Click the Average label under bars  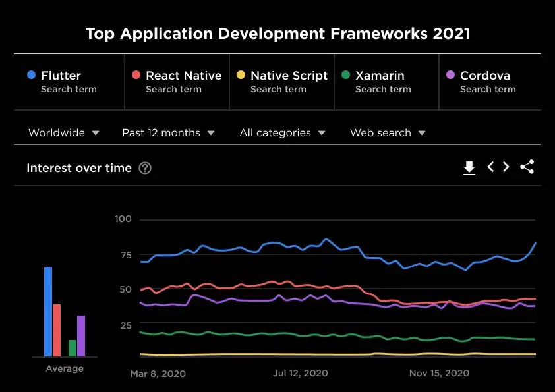pyautogui.click(x=65, y=368)
